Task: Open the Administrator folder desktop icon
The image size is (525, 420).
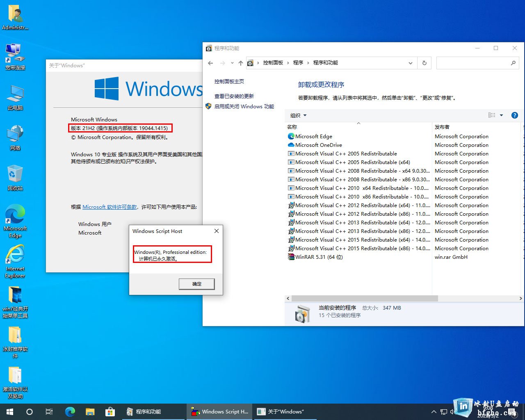Action: tap(15, 17)
